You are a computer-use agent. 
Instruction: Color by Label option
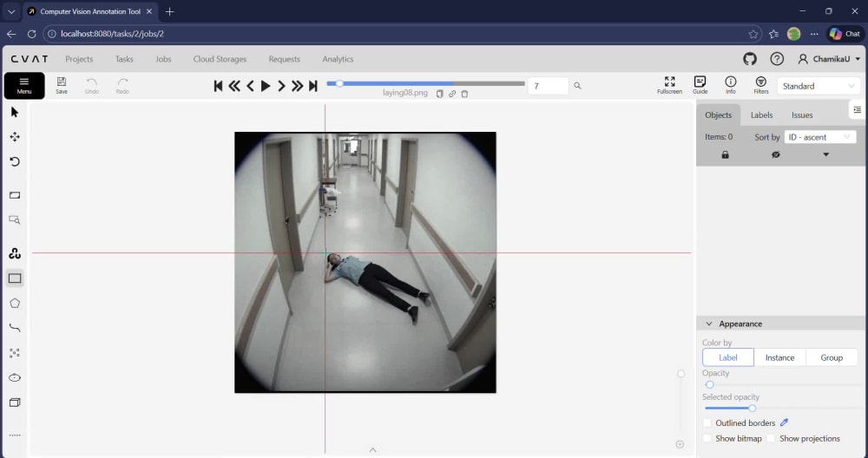click(x=728, y=357)
